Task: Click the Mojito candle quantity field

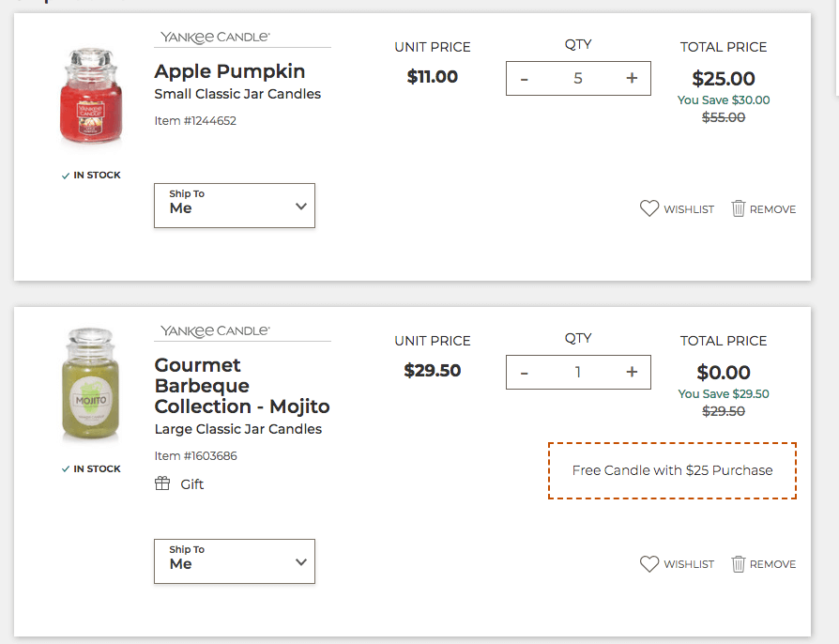Action: (x=578, y=373)
